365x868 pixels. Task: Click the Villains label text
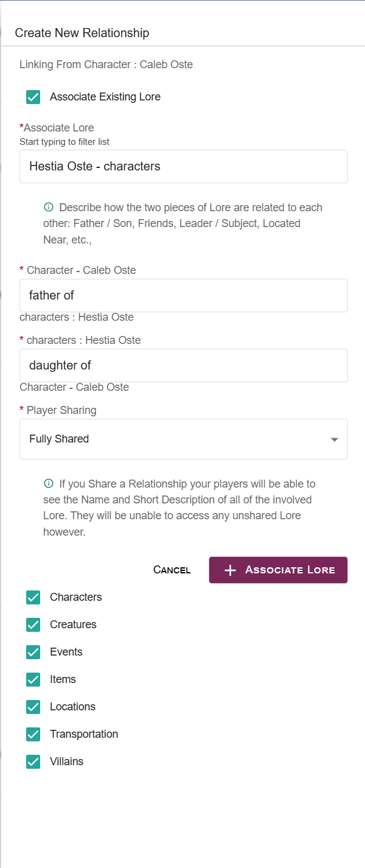point(67,761)
